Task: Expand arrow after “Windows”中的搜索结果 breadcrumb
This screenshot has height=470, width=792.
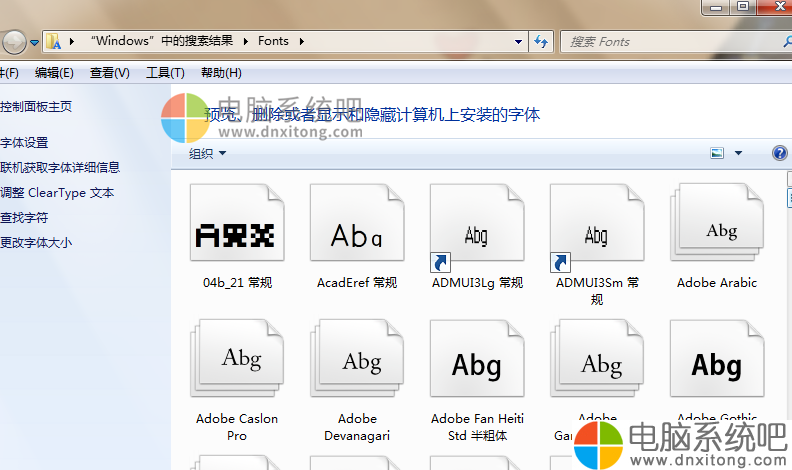Action: pyautogui.click(x=245, y=41)
